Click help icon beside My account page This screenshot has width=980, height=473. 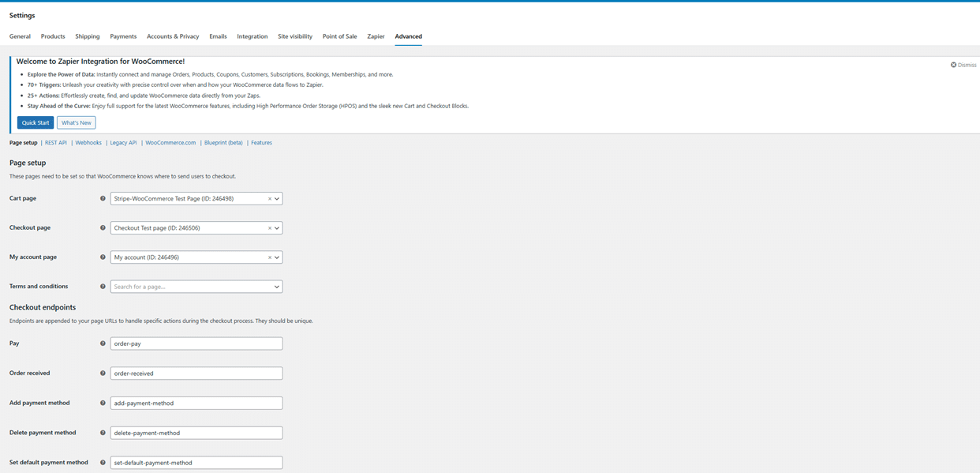tap(103, 257)
